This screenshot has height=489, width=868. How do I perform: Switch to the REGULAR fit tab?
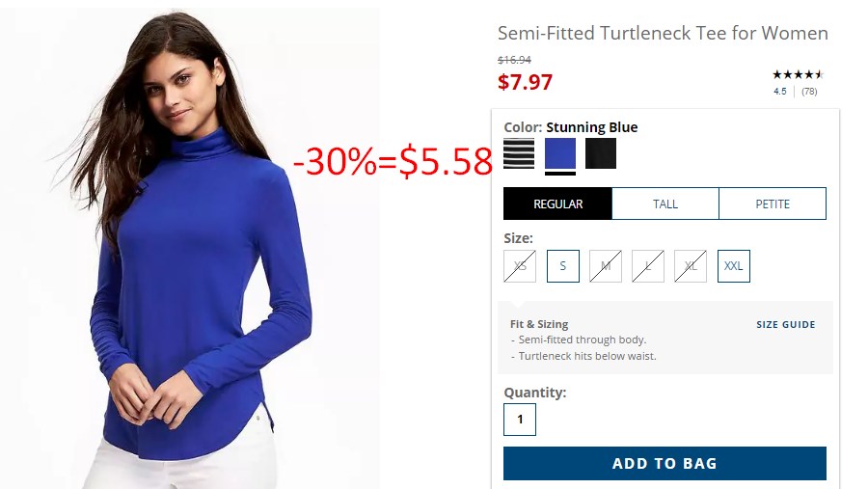557,204
